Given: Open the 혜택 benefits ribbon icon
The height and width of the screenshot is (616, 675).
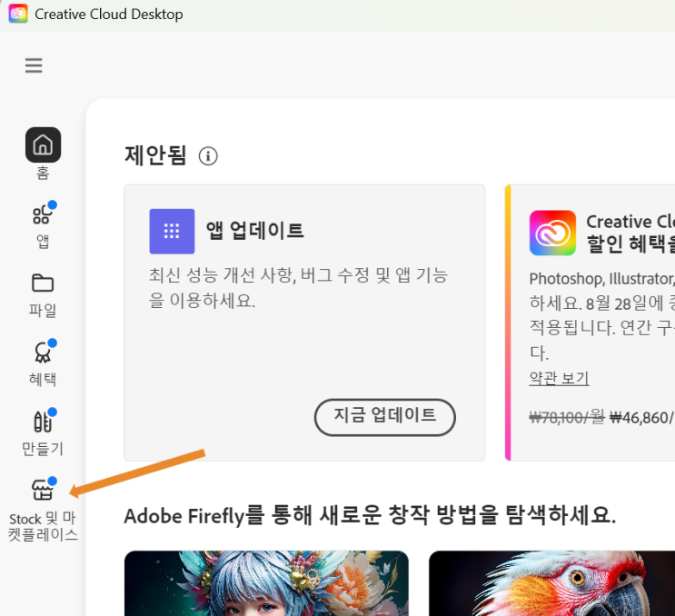Looking at the screenshot, I should (43, 353).
